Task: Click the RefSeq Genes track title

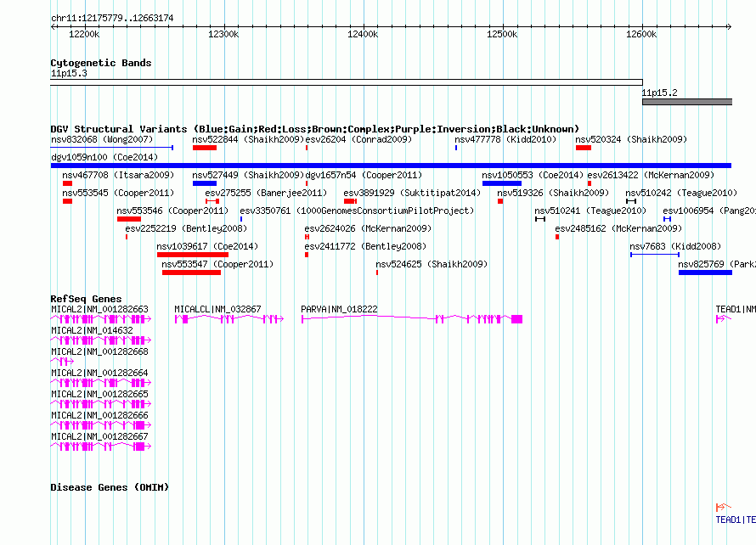Action: [86, 299]
